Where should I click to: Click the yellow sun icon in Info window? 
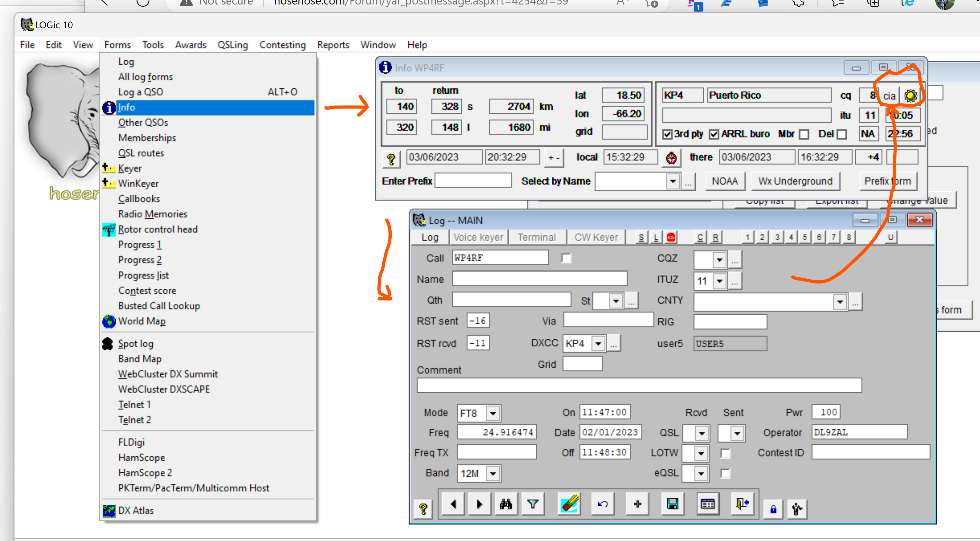click(x=911, y=96)
